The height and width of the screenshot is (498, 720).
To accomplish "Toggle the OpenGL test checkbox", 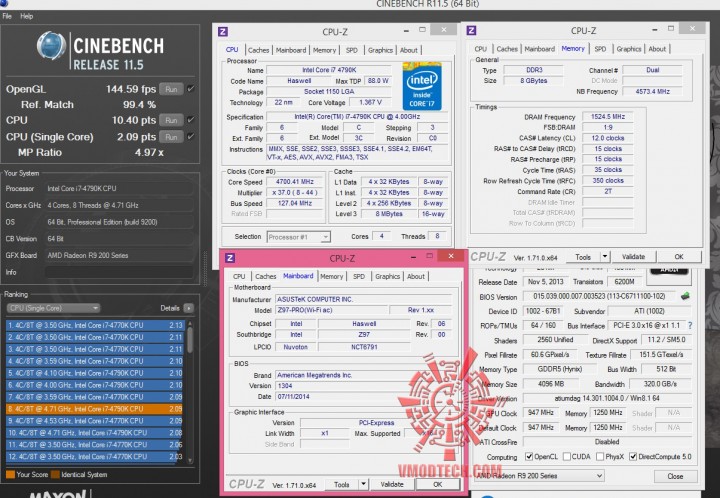I will (x=191, y=89).
